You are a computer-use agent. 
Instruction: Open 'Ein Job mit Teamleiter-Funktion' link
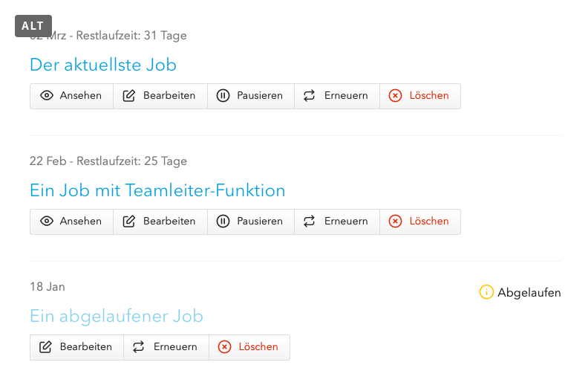click(157, 190)
